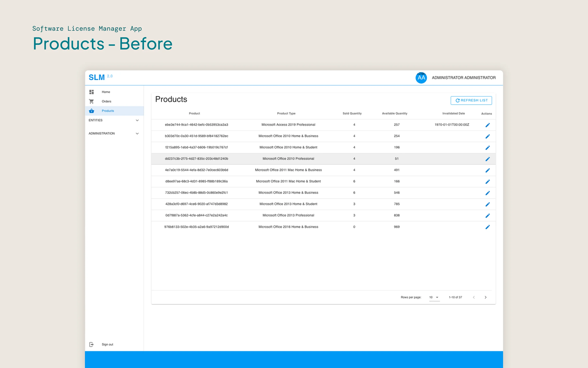The image size is (588, 368).
Task: Open the AA administrator avatar
Action: click(x=421, y=78)
